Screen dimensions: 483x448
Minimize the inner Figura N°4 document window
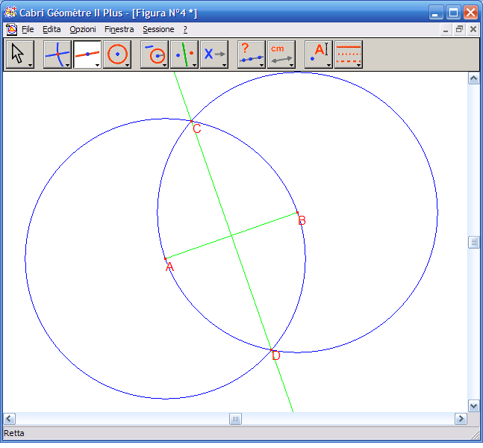pyautogui.click(x=446, y=30)
